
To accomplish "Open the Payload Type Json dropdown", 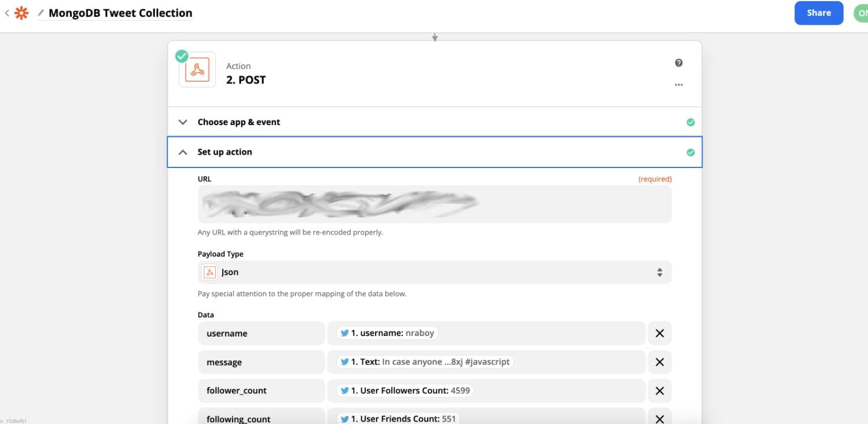I will click(x=434, y=272).
